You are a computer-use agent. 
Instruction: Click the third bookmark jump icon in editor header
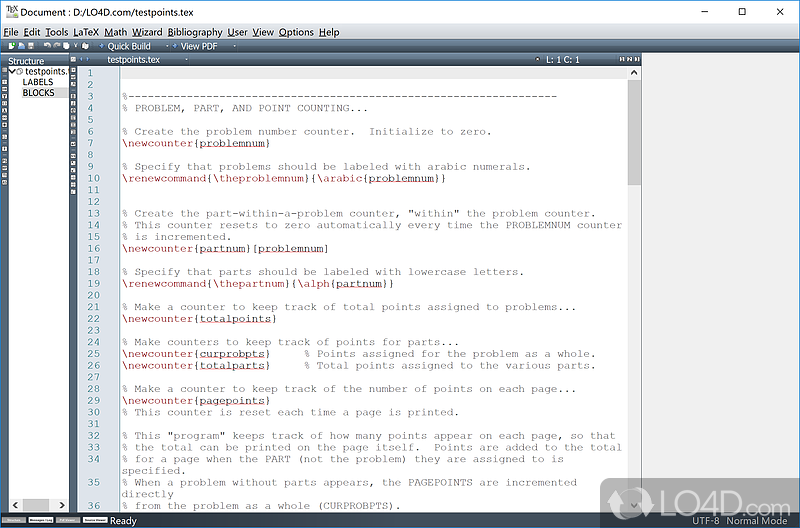637,59
